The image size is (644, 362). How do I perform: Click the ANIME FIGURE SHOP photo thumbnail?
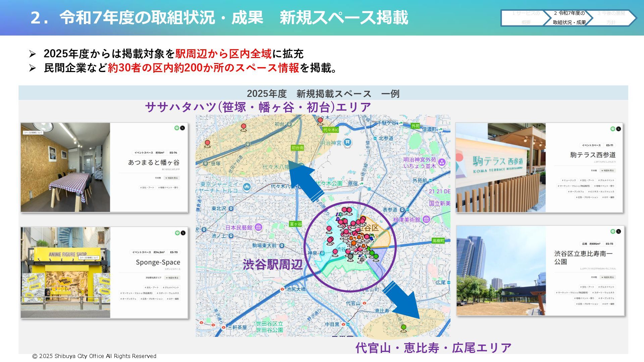[x=65, y=272]
